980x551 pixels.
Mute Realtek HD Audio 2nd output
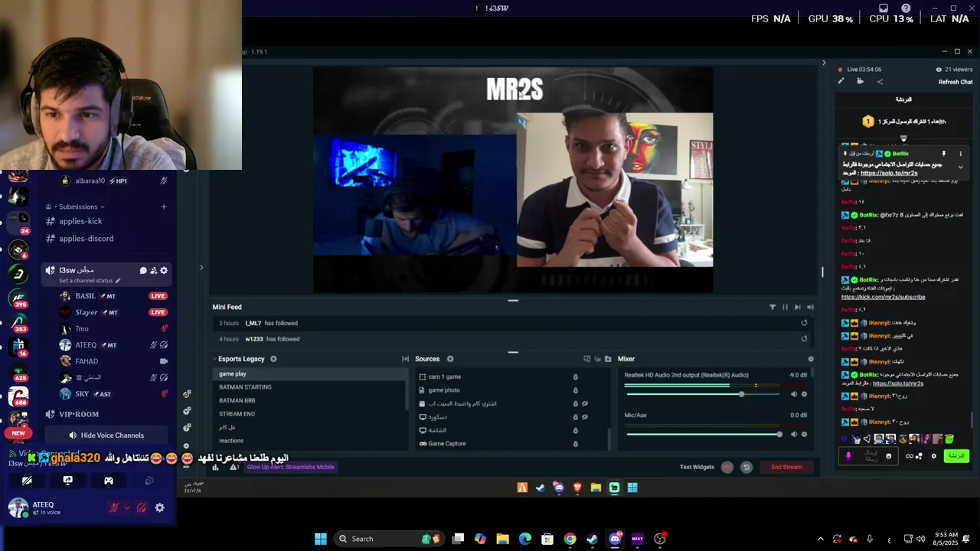[x=793, y=394]
